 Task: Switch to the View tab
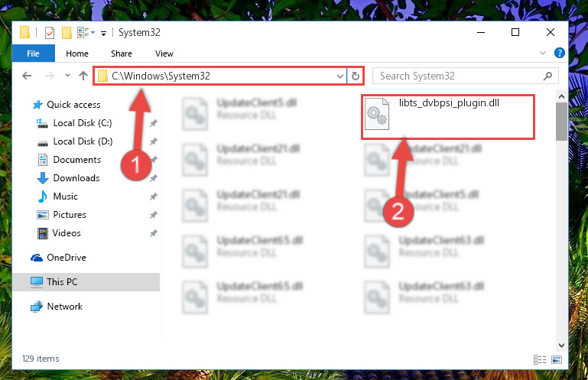pos(164,54)
